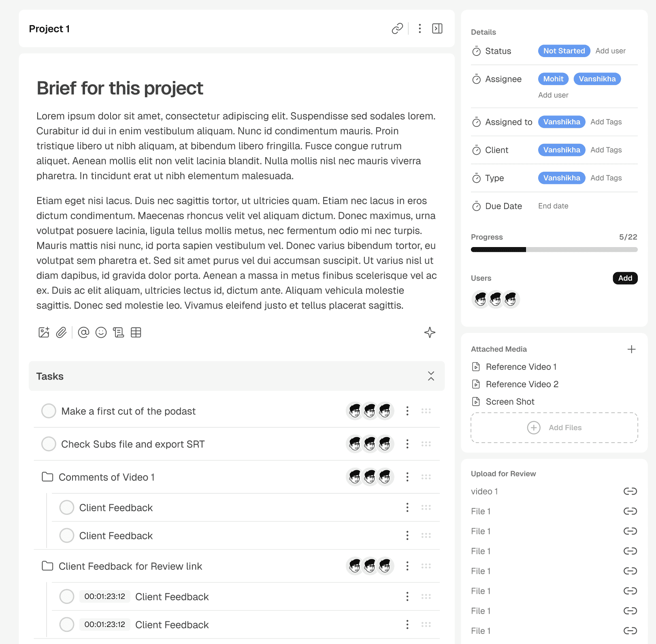Check off 'Make a first cut of the podast'
Screen dimensions: 656x644
click(x=48, y=411)
